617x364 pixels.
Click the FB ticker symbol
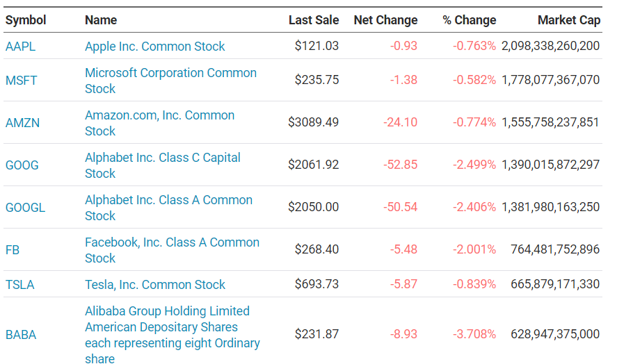point(13,250)
